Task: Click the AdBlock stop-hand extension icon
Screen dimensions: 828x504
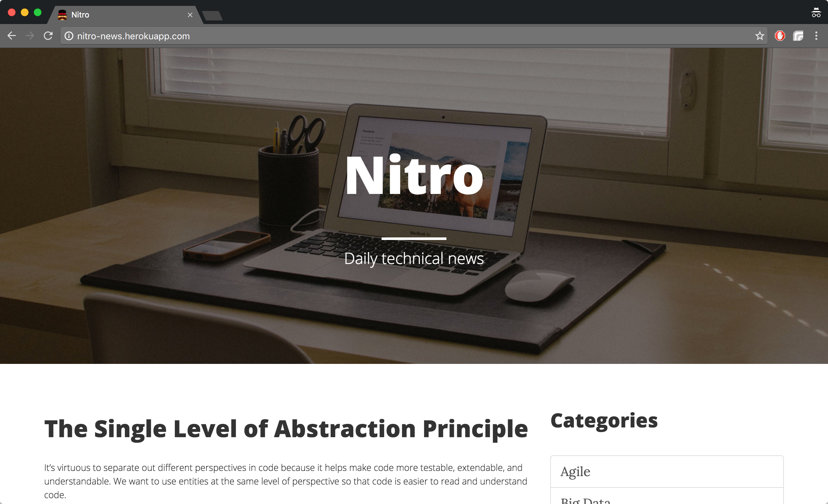Action: (780, 36)
